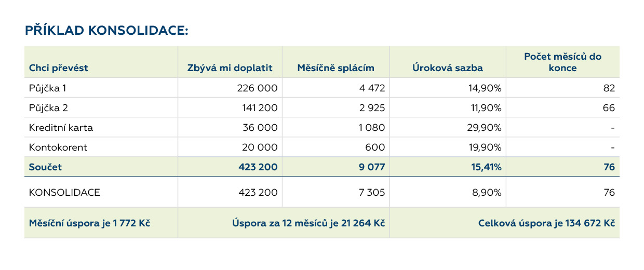Select the 29,90% interest rate cell
This screenshot has width=644, height=270.
click(x=485, y=128)
